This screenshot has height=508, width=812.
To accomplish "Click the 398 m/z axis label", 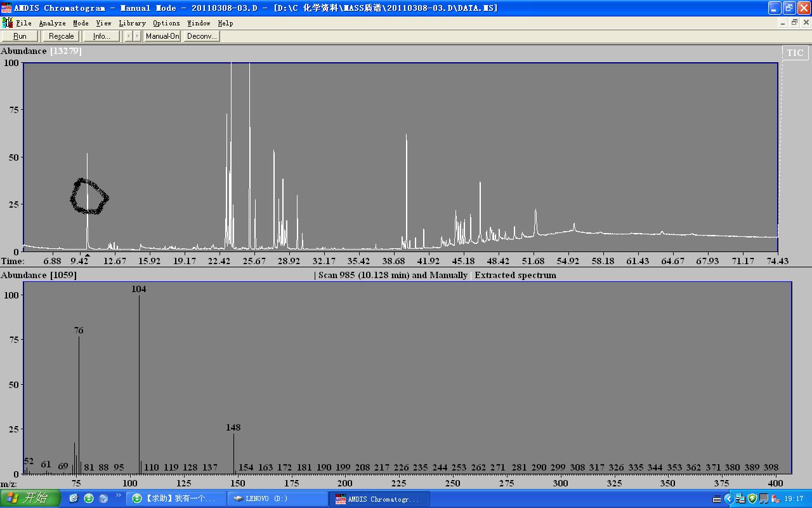I will [771, 467].
